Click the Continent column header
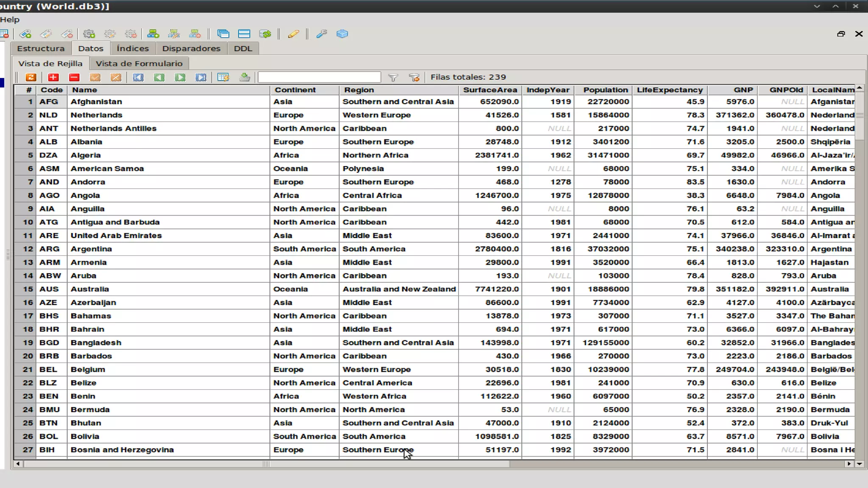 coord(295,90)
